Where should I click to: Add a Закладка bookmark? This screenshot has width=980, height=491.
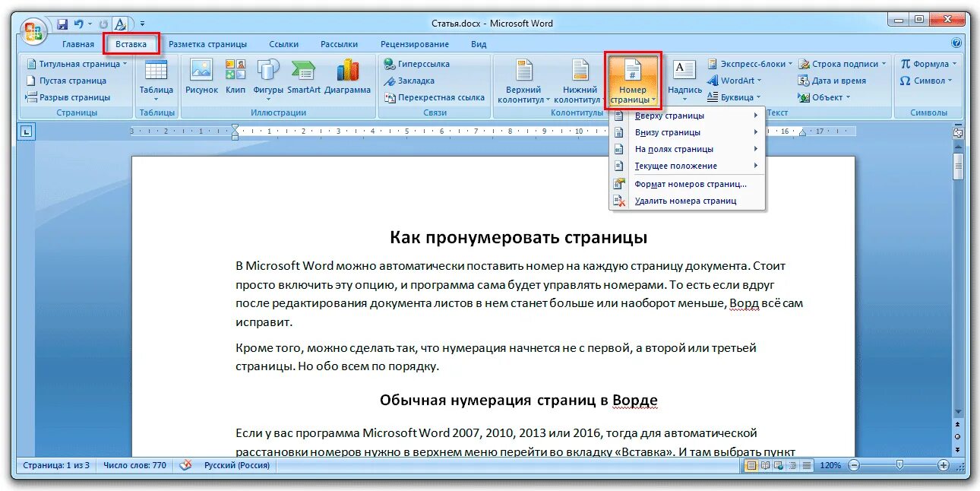coord(409,81)
